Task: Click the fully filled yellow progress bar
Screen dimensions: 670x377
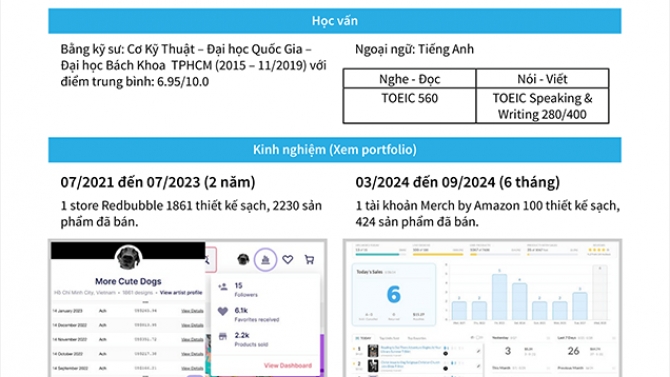Action: (438, 254)
